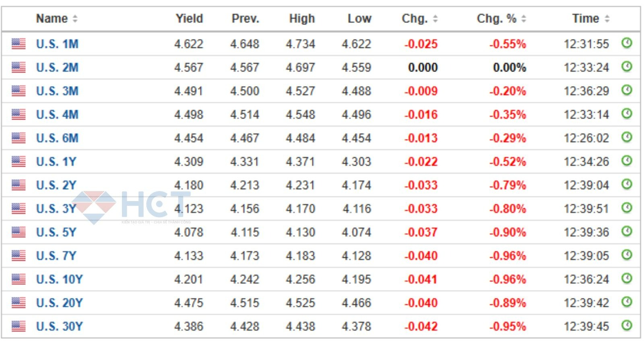This screenshot has width=644, height=341.
Task: Click the U.S. 1Y bond name
Action: click(x=56, y=162)
